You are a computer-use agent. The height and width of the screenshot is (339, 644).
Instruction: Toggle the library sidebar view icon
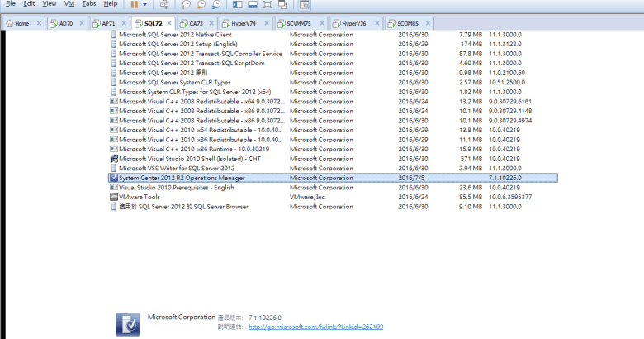pyautogui.click(x=239, y=4)
